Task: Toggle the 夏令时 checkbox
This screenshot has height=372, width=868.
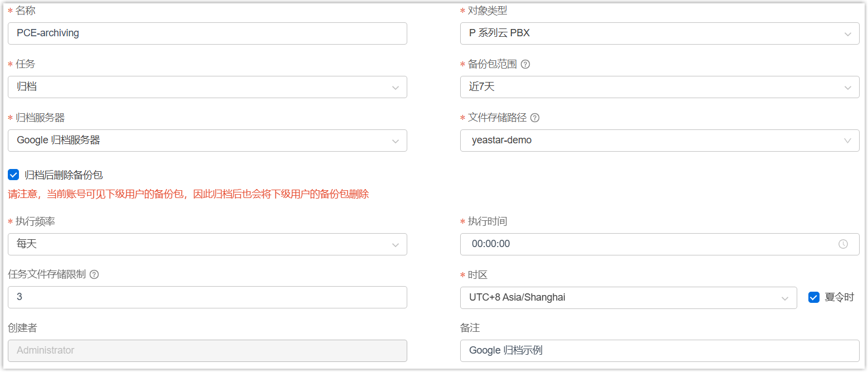Action: coord(813,297)
